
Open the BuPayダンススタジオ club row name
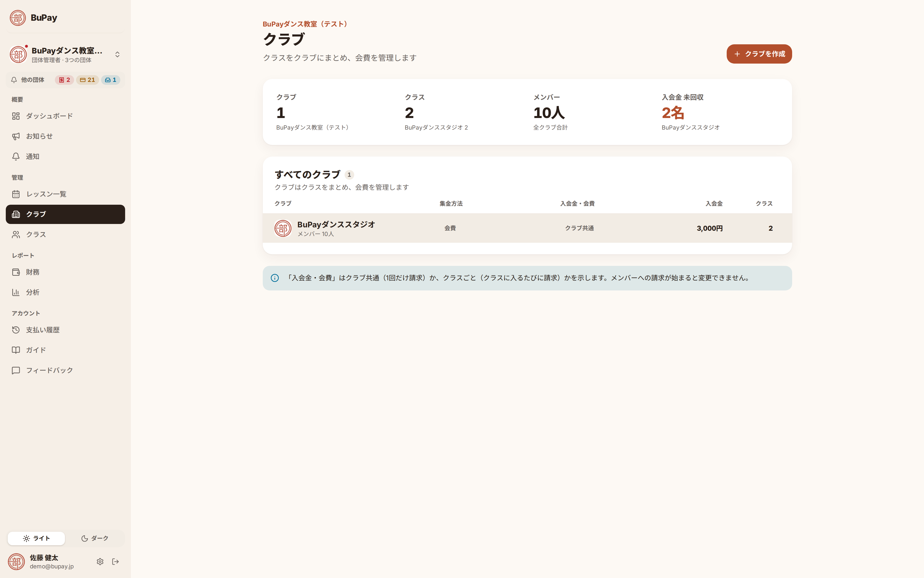tap(336, 224)
